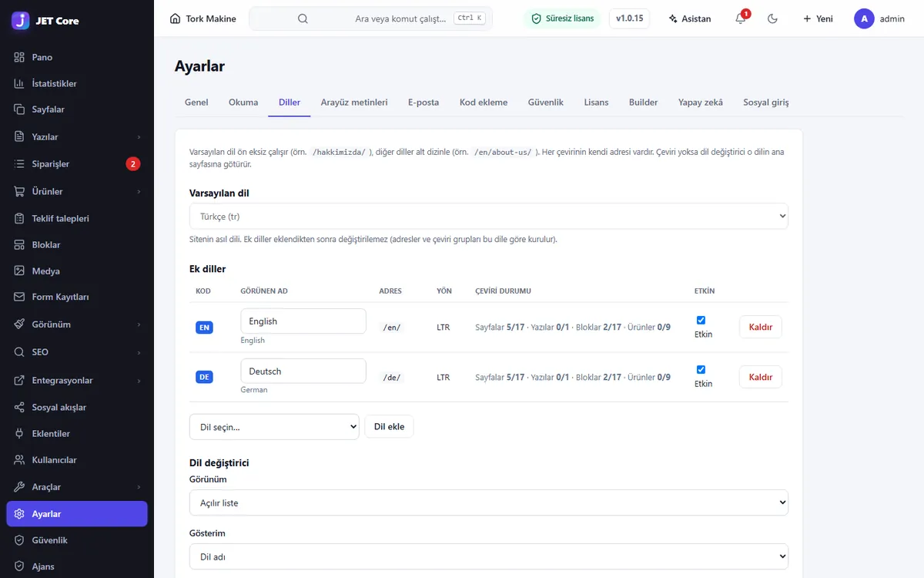This screenshot has height=578, width=924.
Task: Click the Medya image icon
Action: [x=19, y=271]
